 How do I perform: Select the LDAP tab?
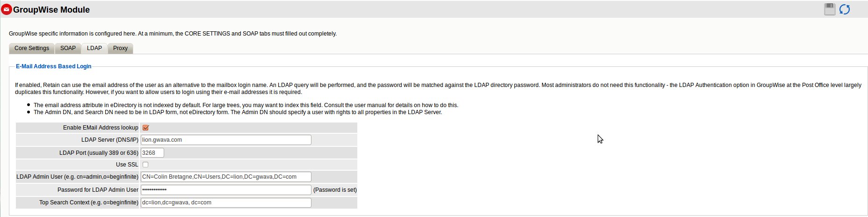(x=94, y=48)
